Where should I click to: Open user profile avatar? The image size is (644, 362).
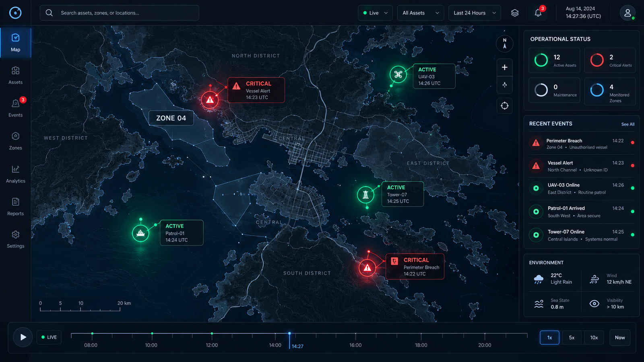point(627,13)
